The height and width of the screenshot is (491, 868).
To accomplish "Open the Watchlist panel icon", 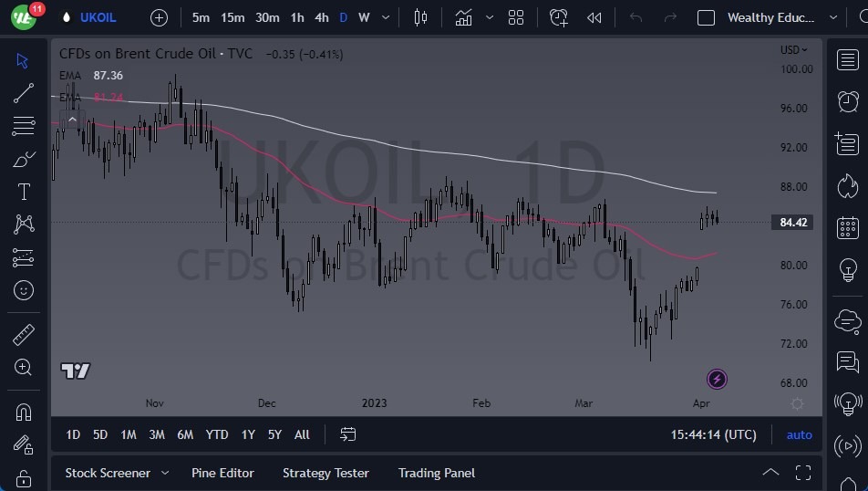I will 847,59.
